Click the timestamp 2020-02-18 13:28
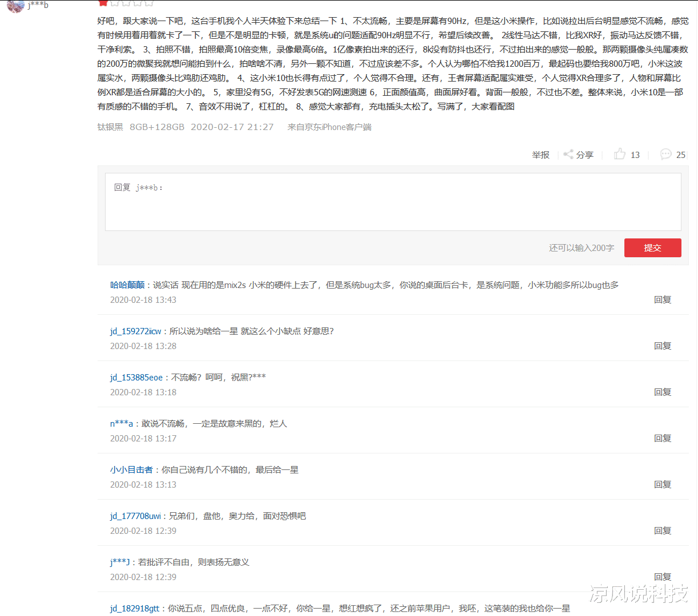The height and width of the screenshot is (616, 698). [x=143, y=346]
